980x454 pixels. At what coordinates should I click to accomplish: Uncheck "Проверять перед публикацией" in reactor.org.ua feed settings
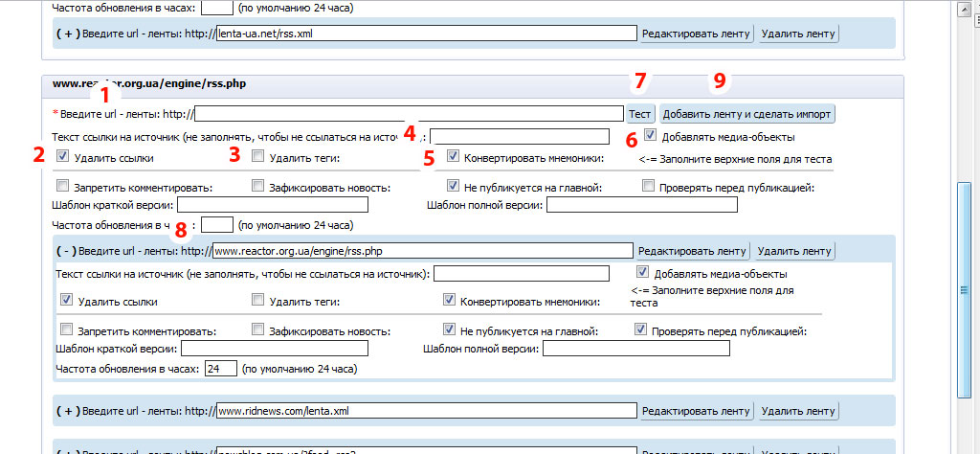pos(641,330)
